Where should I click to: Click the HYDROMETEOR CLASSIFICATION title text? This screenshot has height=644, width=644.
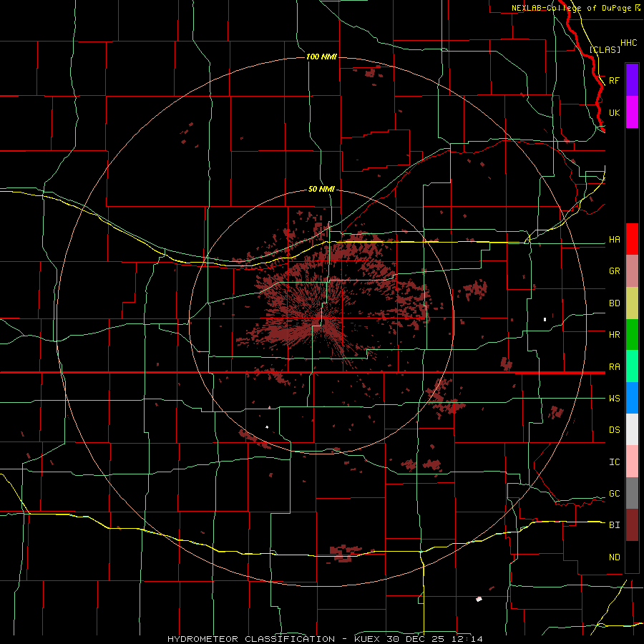(251, 639)
